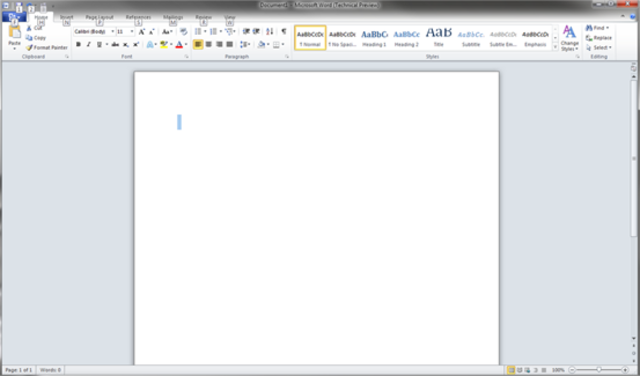
Task: Click the Zoom Out minus button
Action: [x=572, y=370]
